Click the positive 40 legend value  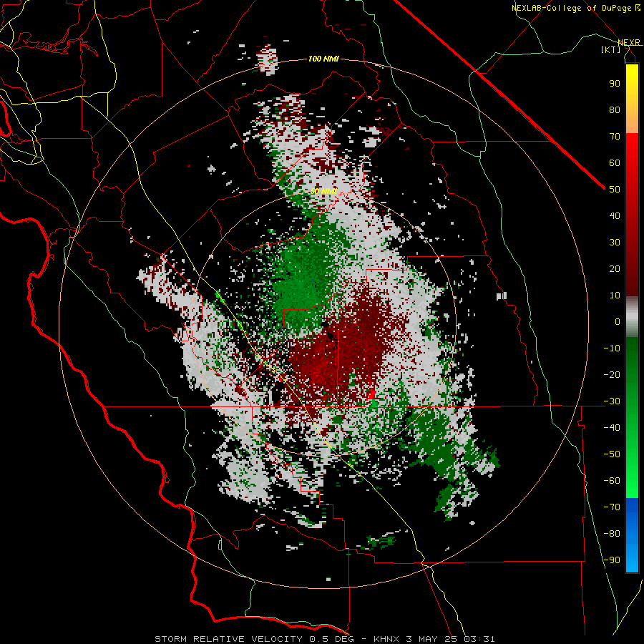[615, 216]
